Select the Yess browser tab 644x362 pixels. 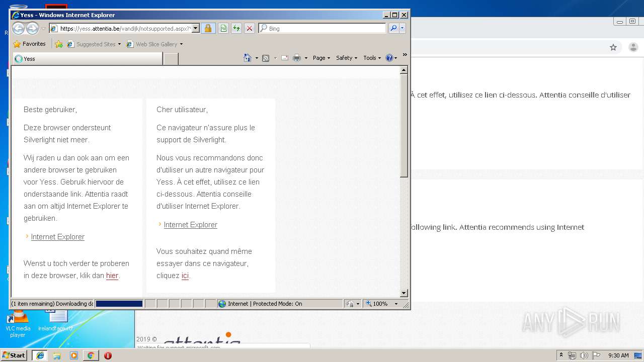[88, 59]
